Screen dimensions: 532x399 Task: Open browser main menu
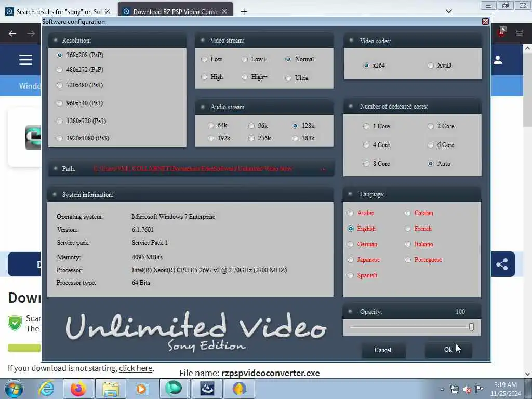[x=519, y=33]
